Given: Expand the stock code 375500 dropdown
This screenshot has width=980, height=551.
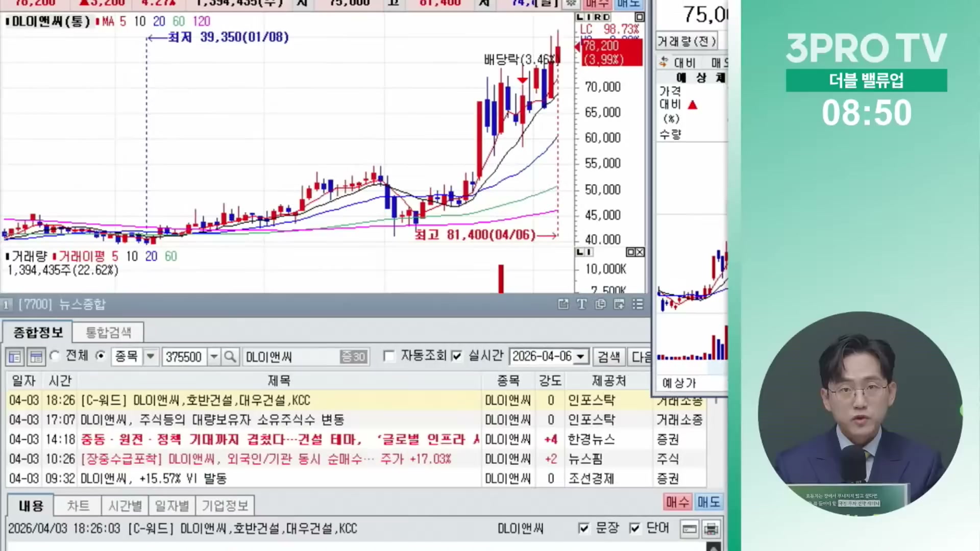Looking at the screenshot, I should click(214, 357).
